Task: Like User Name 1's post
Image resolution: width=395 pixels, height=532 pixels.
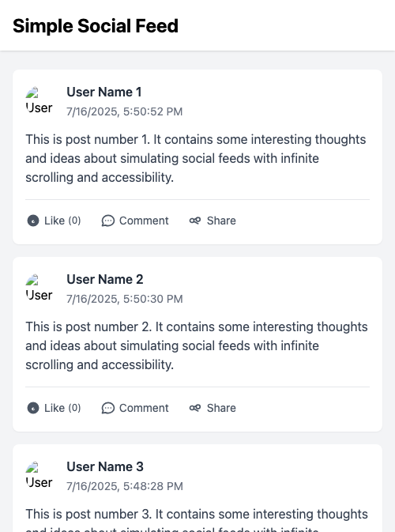Action: (54, 221)
